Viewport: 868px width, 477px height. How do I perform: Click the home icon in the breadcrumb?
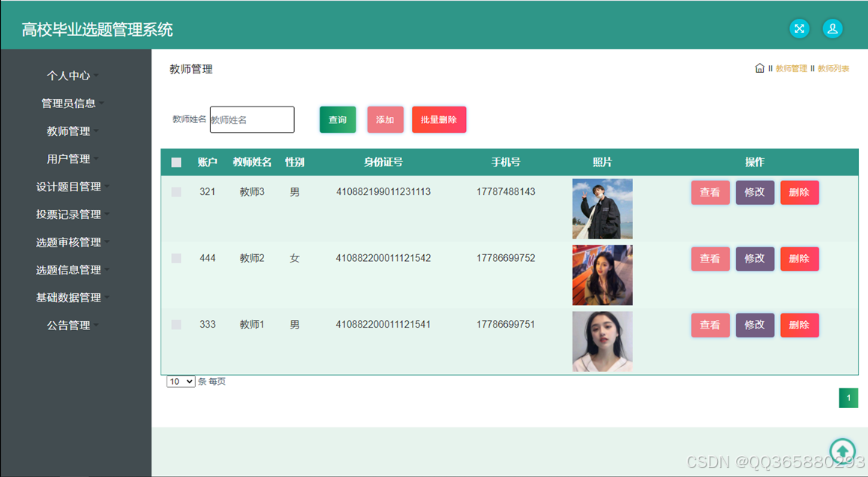point(760,67)
